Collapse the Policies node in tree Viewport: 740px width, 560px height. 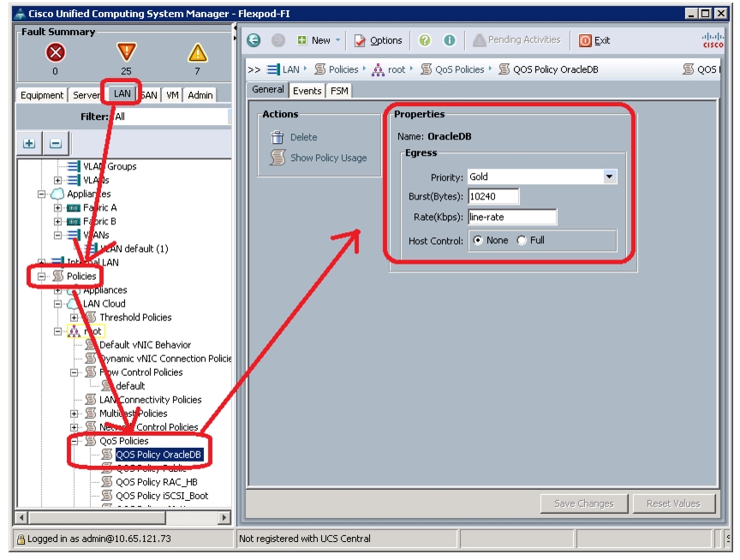click(x=41, y=276)
